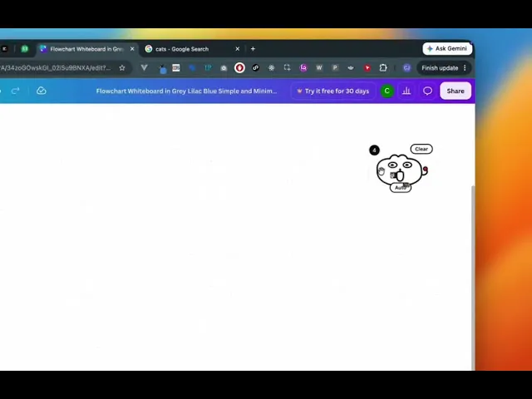Click the green favicon pinned tab
The width and height of the screenshot is (532, 399).
click(24, 49)
